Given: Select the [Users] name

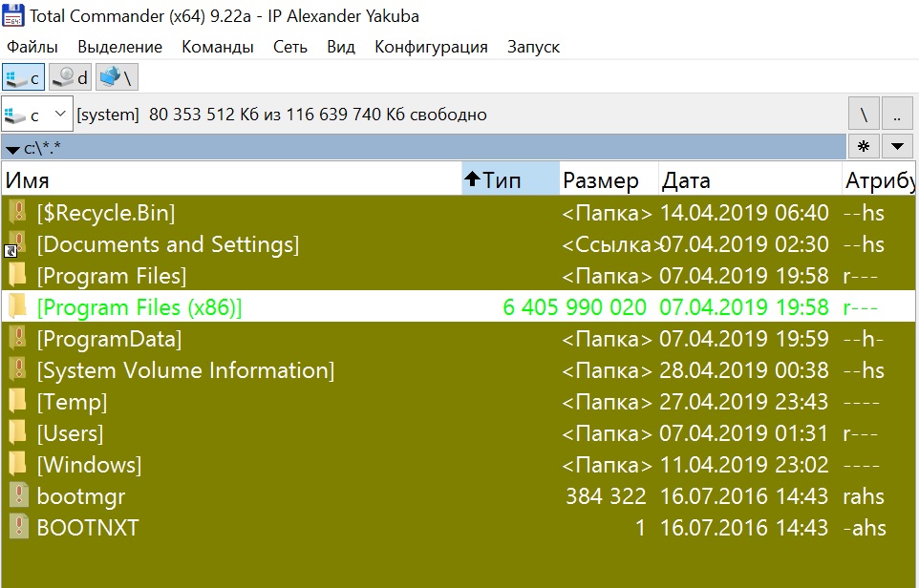Looking at the screenshot, I should pyautogui.click(x=71, y=434).
